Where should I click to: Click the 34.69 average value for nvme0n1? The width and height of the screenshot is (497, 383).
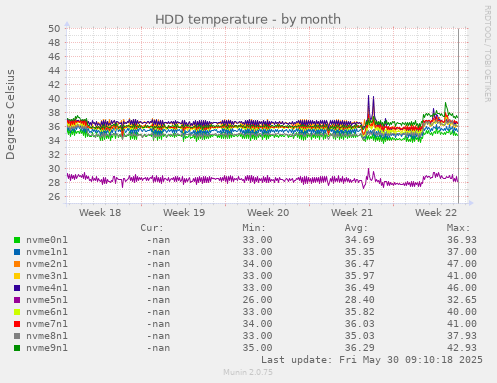[360, 240]
